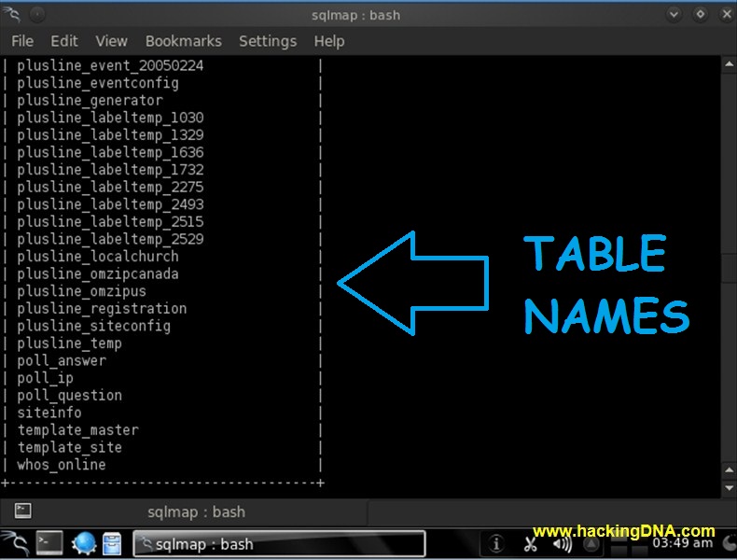Switch to sqlmap : bash taskbar entry

pos(279,544)
